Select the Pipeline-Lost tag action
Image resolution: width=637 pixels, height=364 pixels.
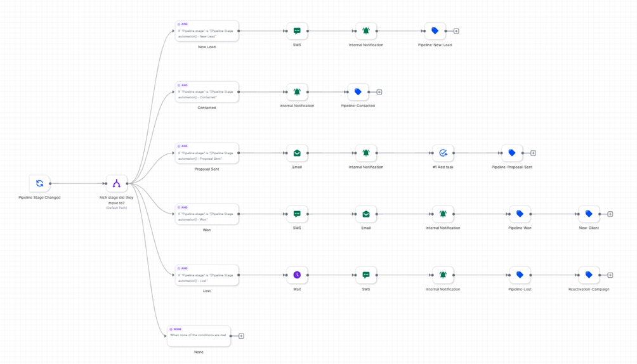520,275
